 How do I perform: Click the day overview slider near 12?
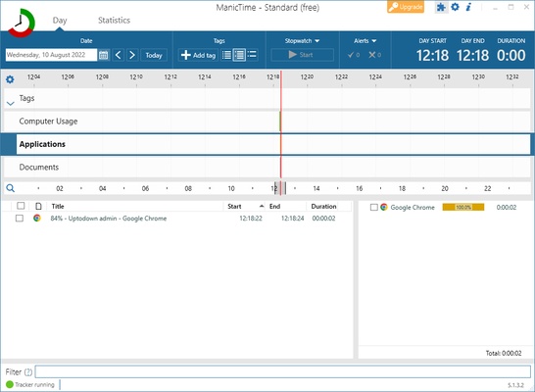(280, 188)
